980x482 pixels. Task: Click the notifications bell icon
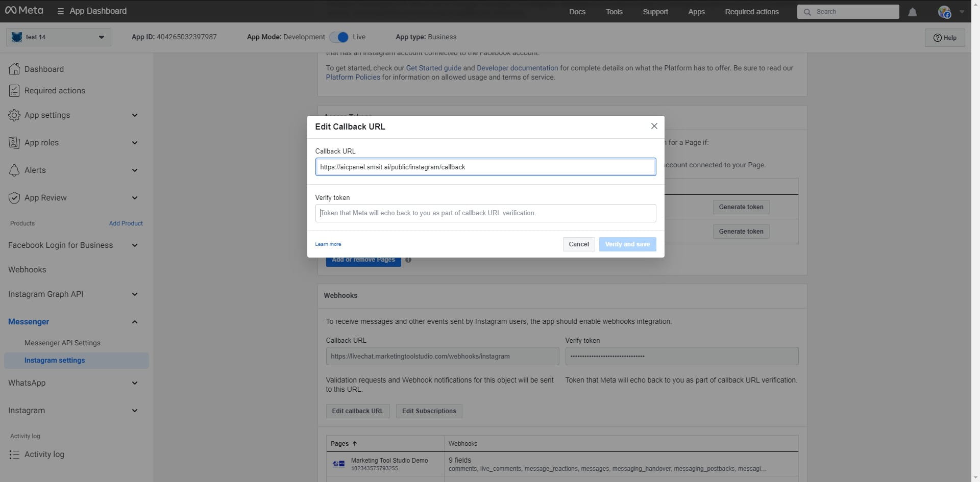click(912, 12)
